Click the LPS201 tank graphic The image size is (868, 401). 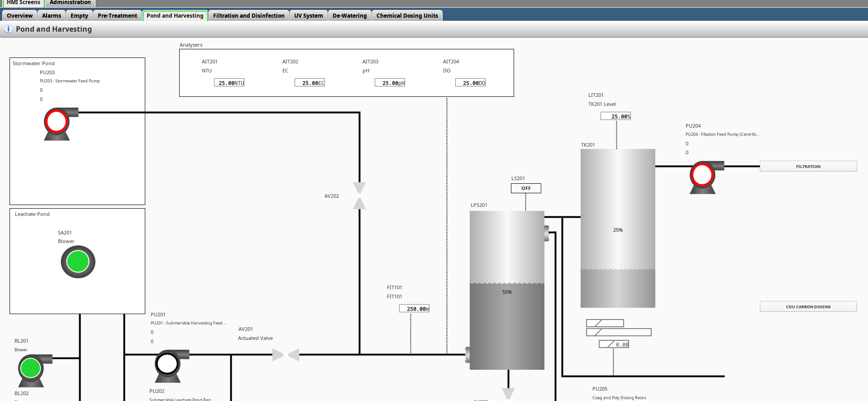click(507, 290)
